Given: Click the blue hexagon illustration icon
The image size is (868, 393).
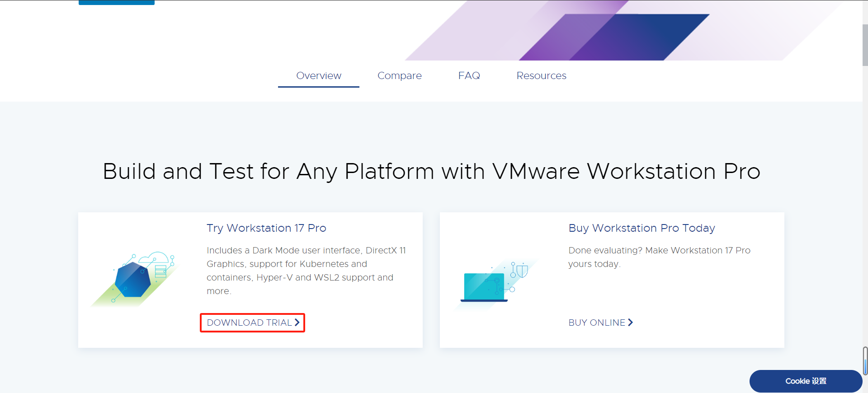Looking at the screenshot, I should (132, 280).
